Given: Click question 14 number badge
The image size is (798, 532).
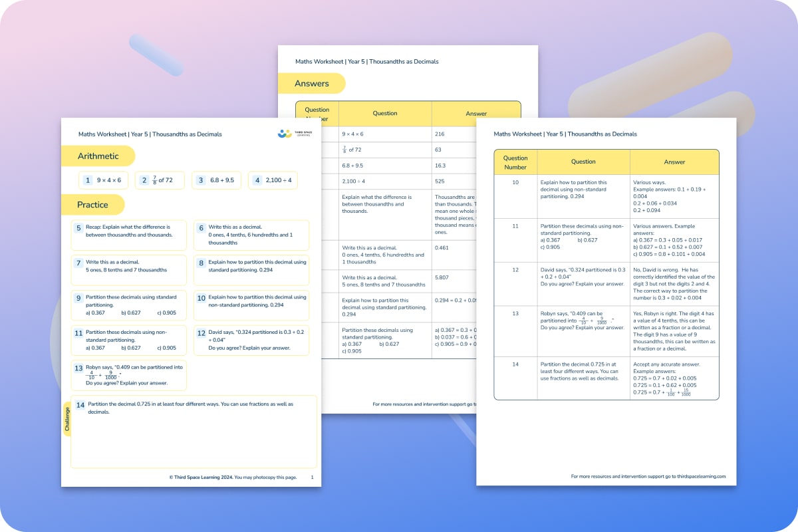Looking at the screenshot, I should (80, 404).
